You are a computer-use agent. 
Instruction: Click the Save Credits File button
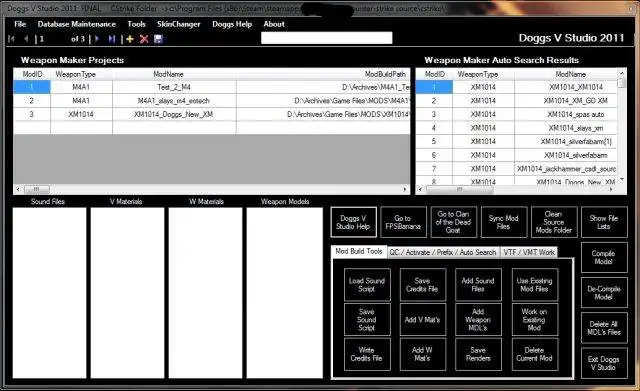422,284
